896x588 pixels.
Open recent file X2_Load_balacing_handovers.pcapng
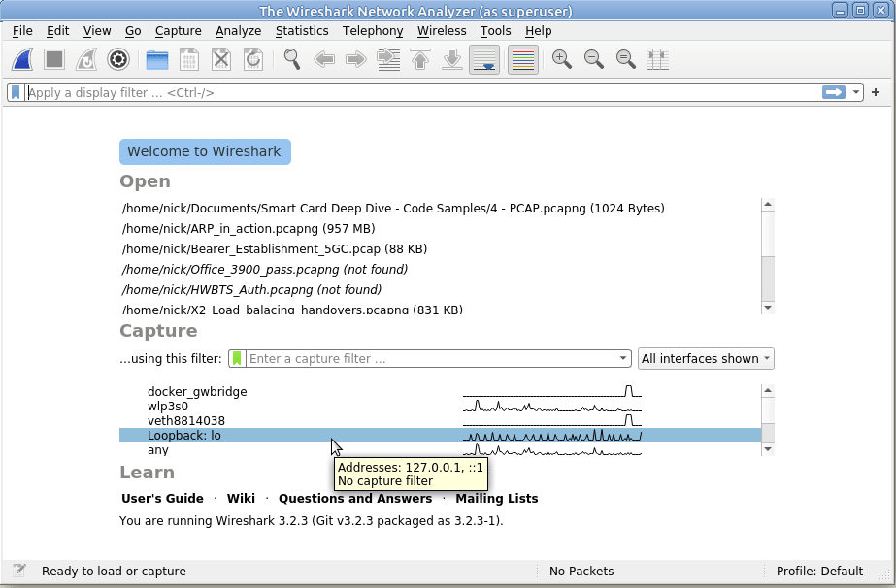pyautogui.click(x=292, y=310)
